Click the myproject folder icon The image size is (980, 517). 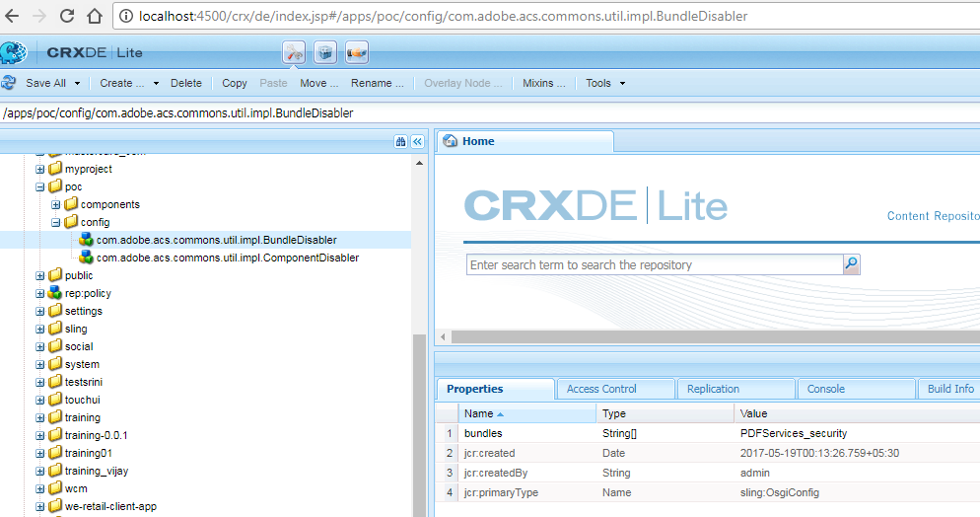click(55, 168)
